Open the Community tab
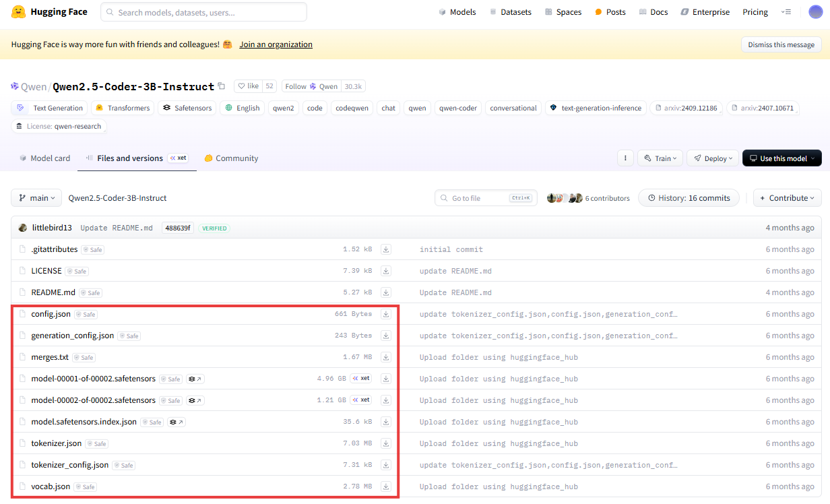 click(x=231, y=158)
